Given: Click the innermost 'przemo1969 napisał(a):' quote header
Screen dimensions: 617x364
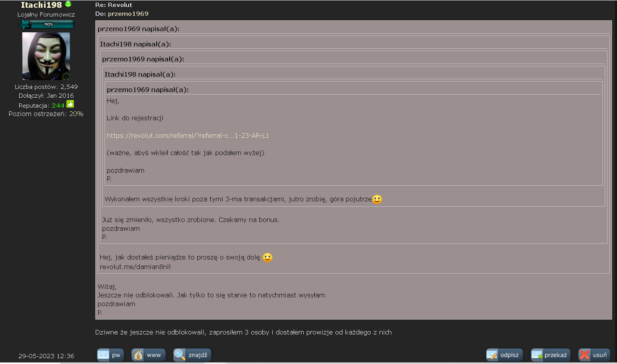Looking at the screenshot, I should coord(148,90).
